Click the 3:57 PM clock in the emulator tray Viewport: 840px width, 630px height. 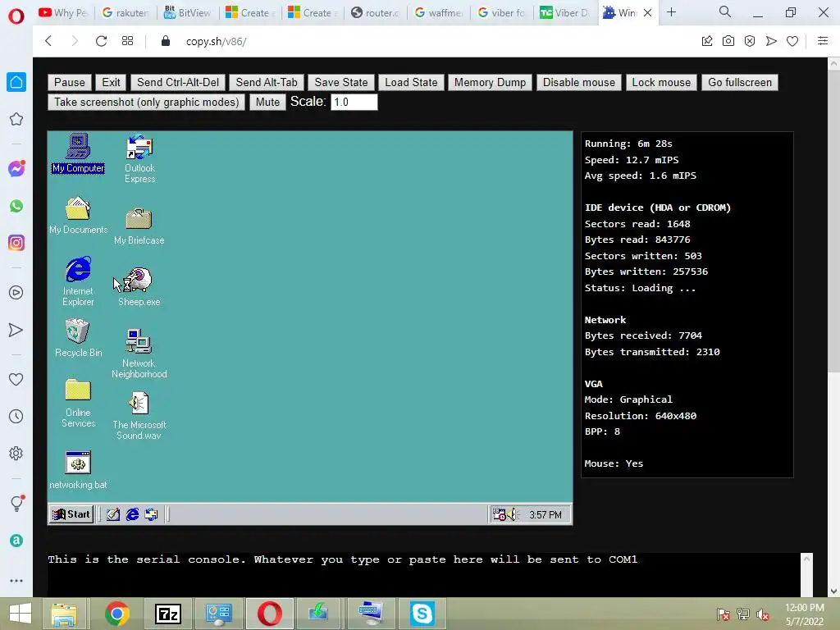[546, 515]
